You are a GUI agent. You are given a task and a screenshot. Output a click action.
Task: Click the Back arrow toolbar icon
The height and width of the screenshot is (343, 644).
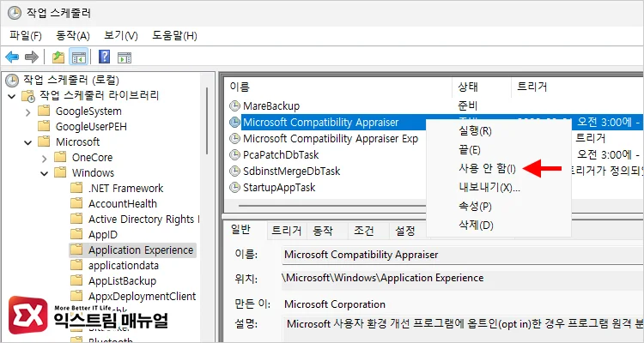coord(12,57)
